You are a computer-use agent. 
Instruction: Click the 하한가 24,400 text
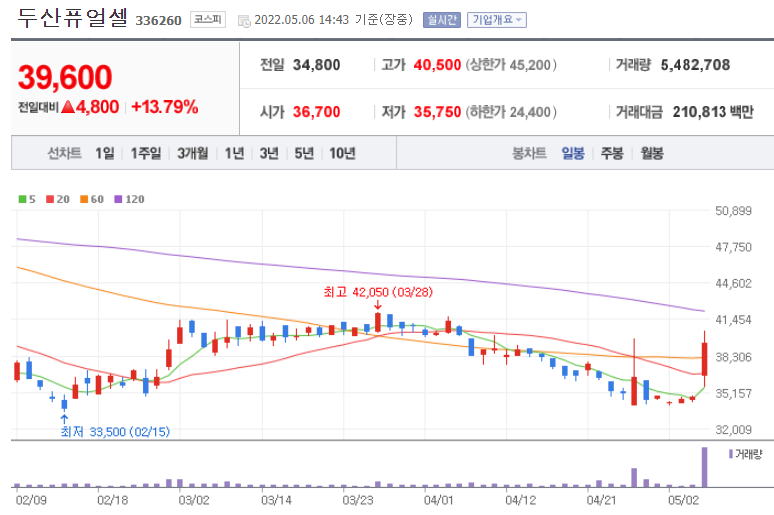click(x=511, y=112)
